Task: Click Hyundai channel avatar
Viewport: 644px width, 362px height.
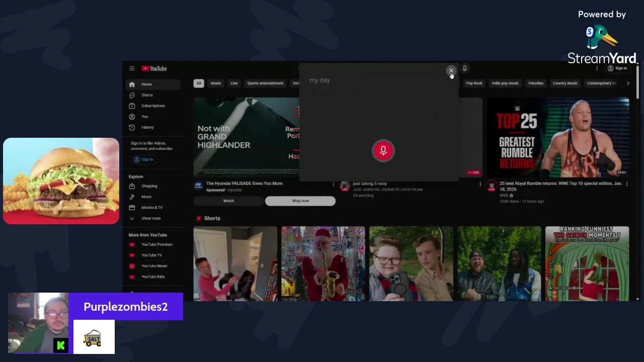Action: point(199,186)
